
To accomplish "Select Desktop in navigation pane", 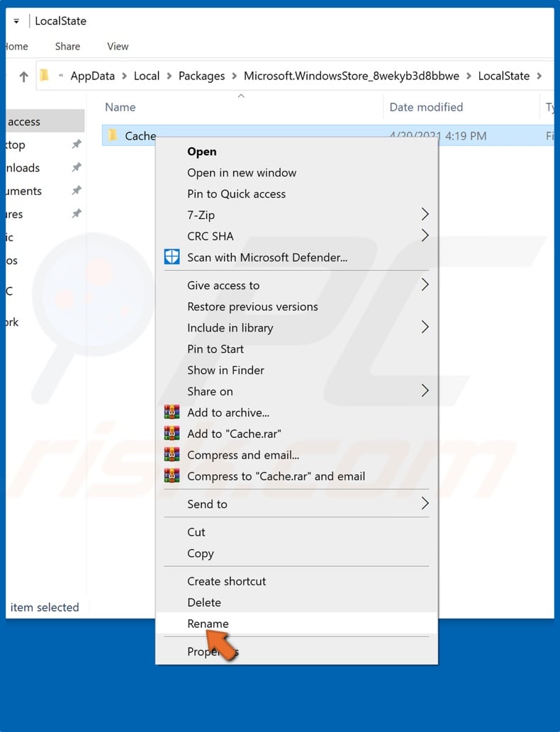I will 16,145.
